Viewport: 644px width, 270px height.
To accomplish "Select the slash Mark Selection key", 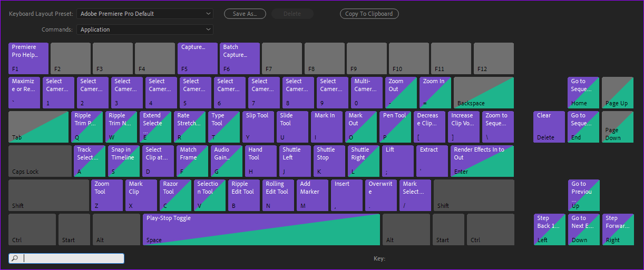I will coord(415,195).
